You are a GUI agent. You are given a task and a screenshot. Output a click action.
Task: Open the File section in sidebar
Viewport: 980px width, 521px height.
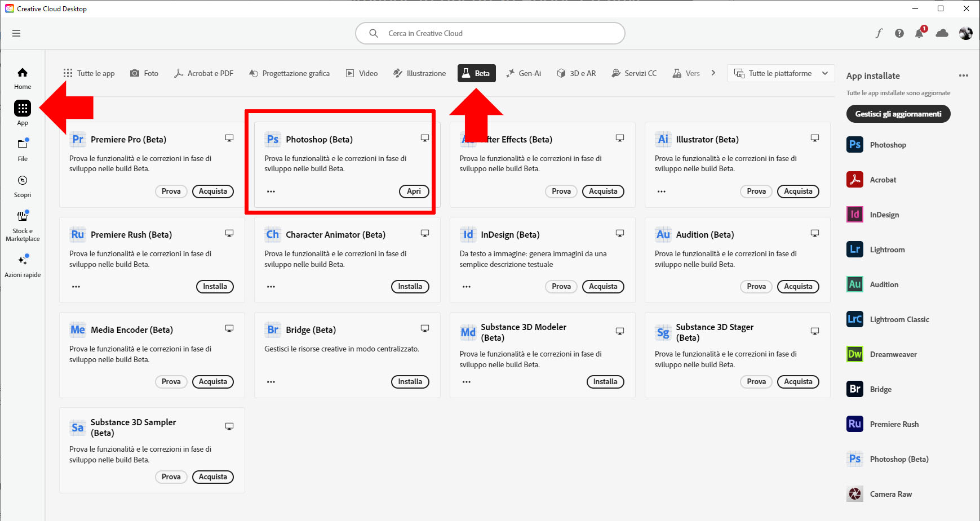pyautogui.click(x=23, y=149)
